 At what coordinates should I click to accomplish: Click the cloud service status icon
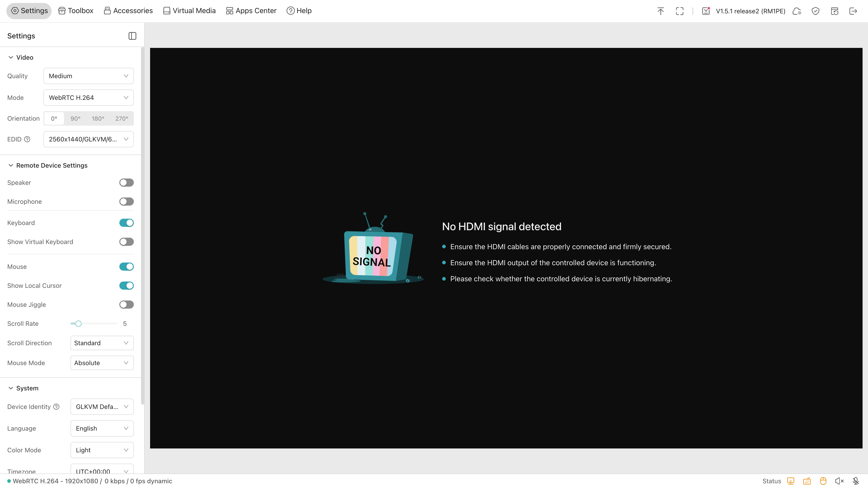pos(797,11)
